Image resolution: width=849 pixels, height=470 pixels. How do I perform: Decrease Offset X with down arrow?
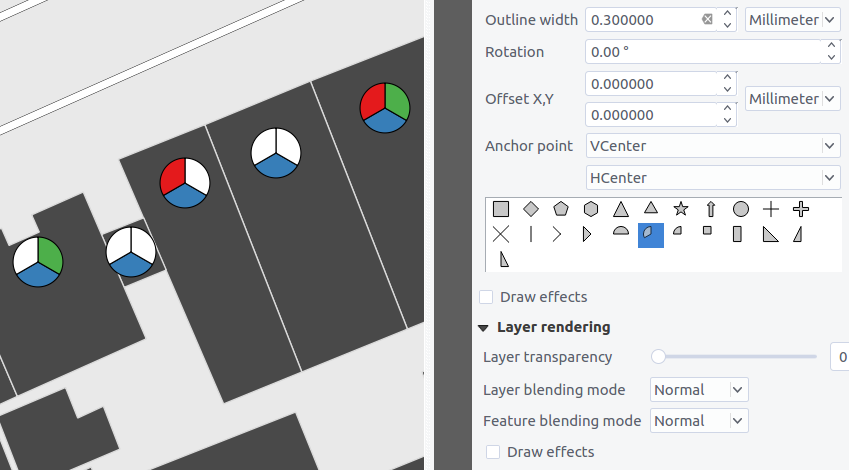[x=728, y=89]
